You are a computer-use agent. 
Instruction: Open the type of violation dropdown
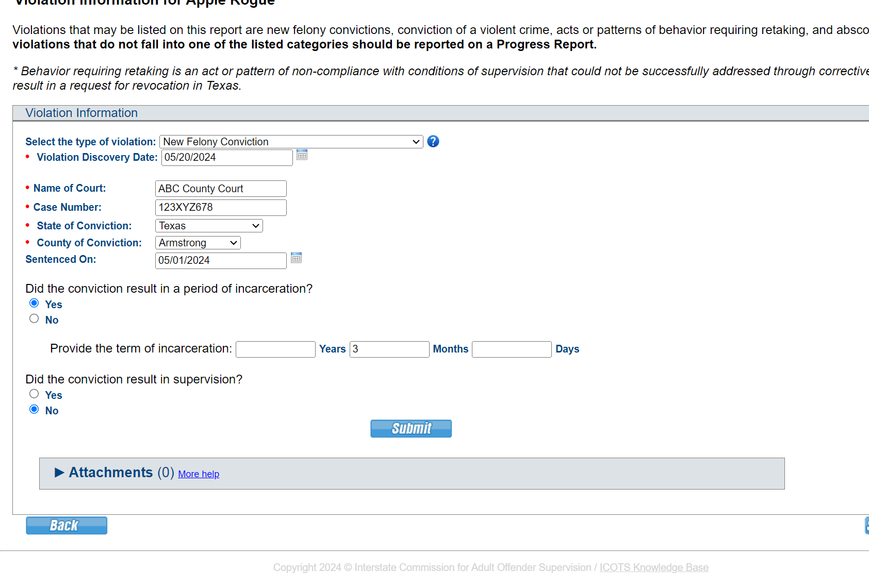(291, 142)
